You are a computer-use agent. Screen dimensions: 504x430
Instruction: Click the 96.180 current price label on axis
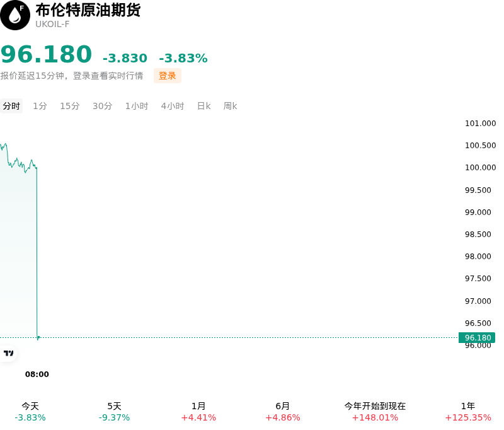coord(477,338)
